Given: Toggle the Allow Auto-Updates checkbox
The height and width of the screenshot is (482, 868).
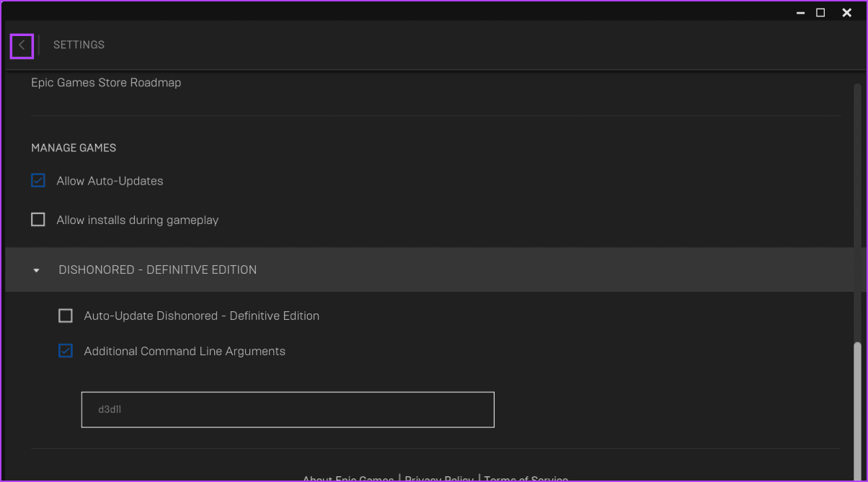Looking at the screenshot, I should point(38,180).
